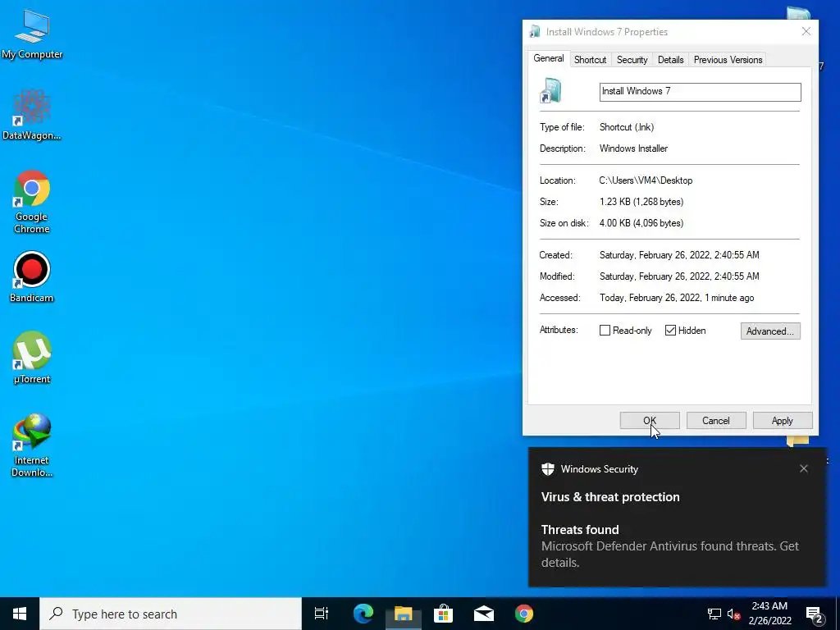This screenshot has width=840, height=630.
Task: Click the Accessed value 'Today, February 26, 2022, 1 minute ago'
Action: (x=677, y=298)
